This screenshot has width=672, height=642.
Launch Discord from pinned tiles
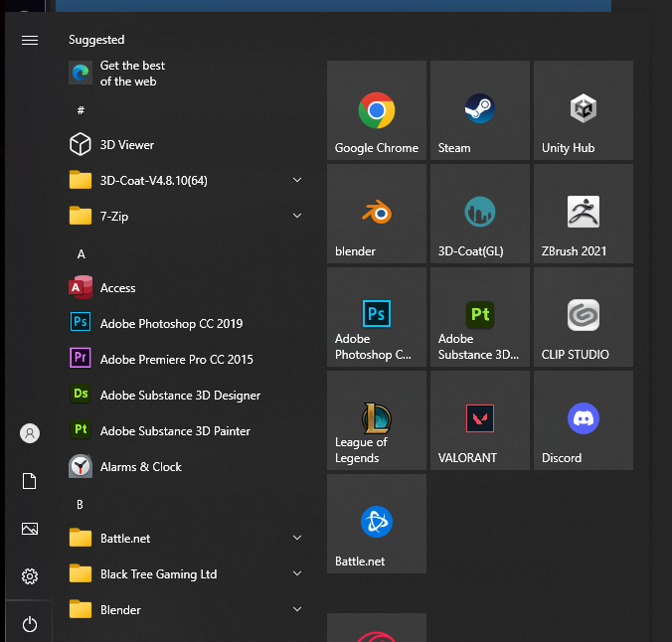point(583,420)
